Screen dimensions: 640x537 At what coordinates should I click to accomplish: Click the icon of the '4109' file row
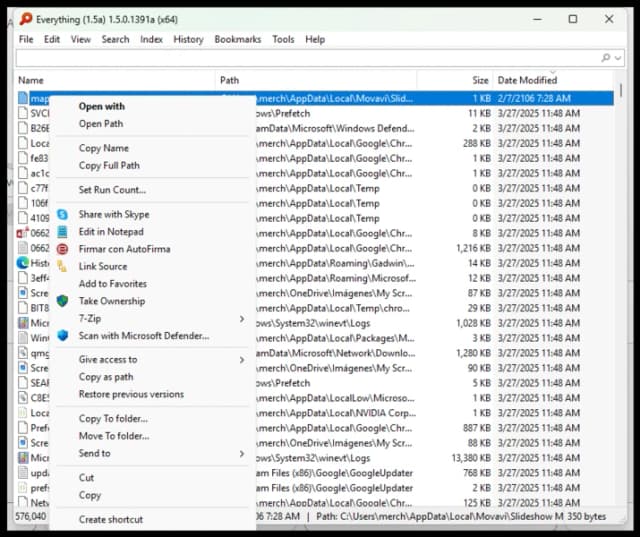click(x=23, y=218)
